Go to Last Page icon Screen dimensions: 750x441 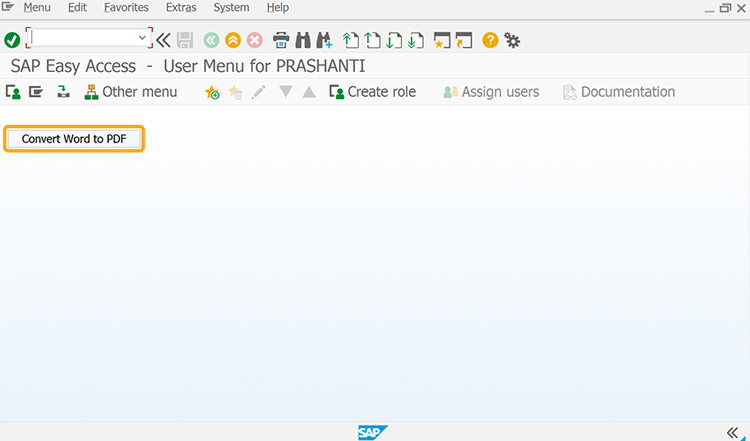click(416, 40)
